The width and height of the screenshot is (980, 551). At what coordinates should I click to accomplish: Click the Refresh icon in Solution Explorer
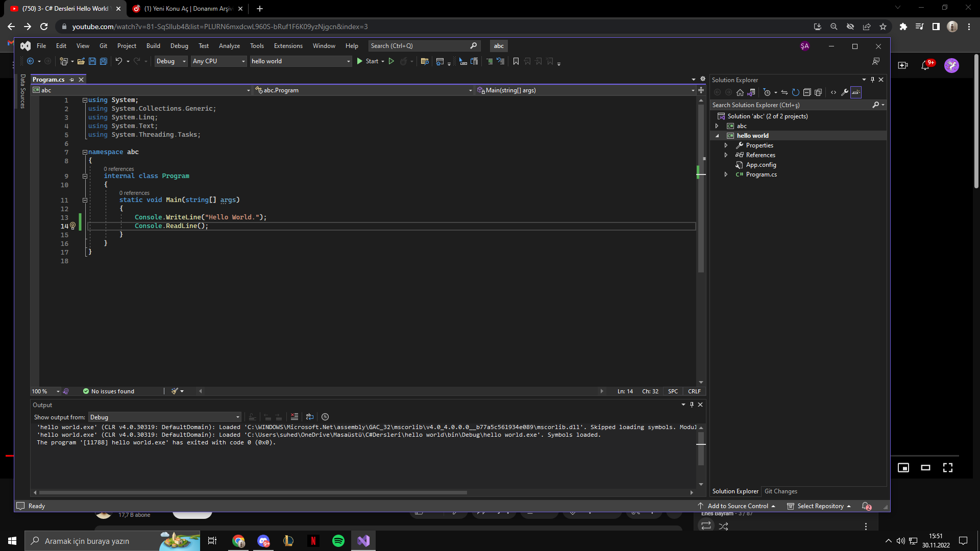tap(795, 92)
